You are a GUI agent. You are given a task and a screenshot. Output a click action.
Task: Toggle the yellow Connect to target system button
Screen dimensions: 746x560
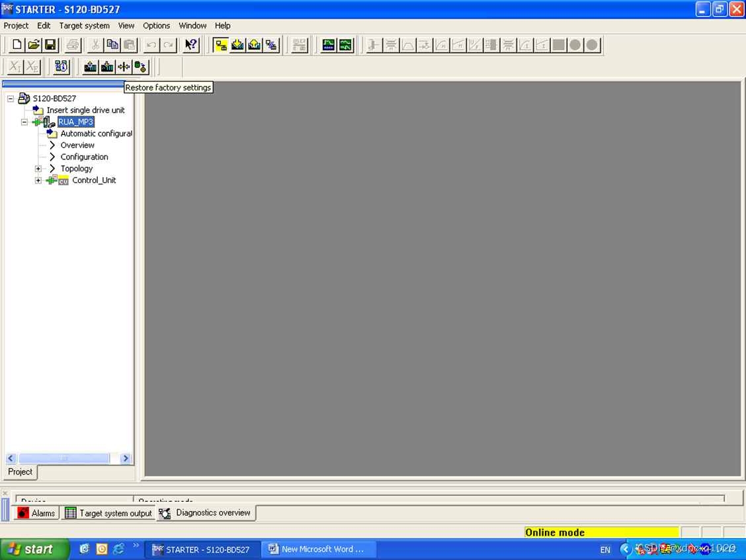(x=221, y=45)
